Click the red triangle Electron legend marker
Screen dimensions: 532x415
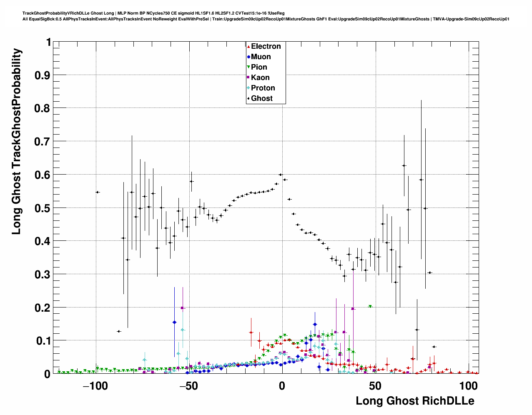[x=248, y=46]
